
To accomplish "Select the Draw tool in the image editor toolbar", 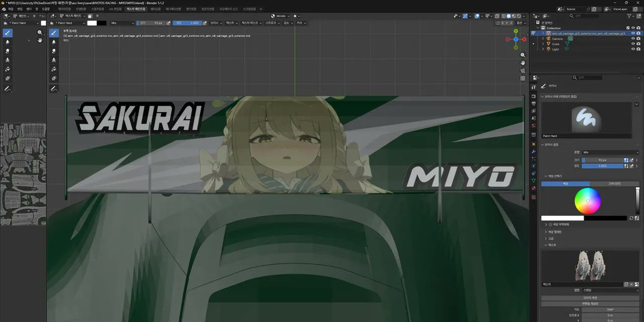I will tap(8, 33).
